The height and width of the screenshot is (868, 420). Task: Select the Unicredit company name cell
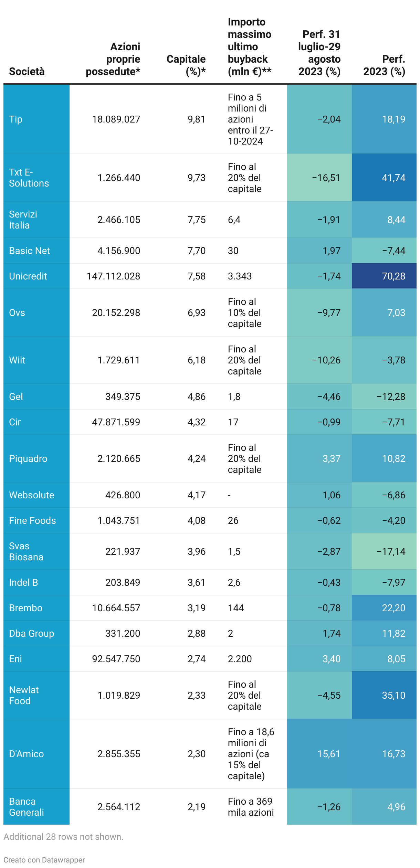[x=28, y=276]
